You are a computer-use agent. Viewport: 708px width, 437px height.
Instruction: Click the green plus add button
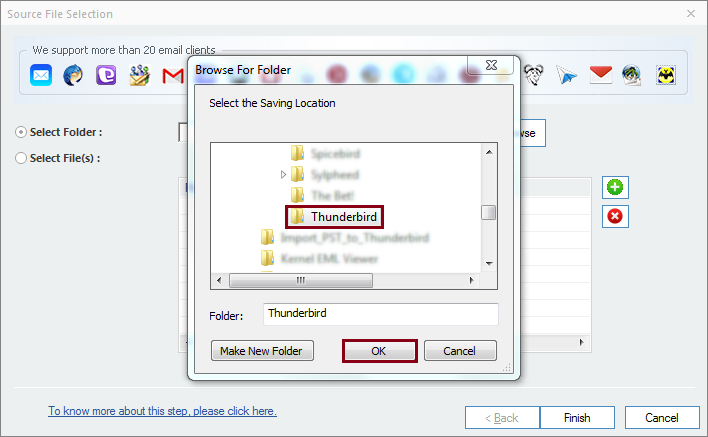click(x=615, y=187)
